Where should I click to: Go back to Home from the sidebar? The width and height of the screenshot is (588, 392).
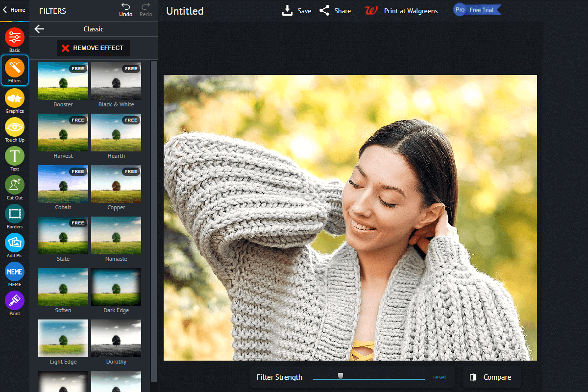(14, 9)
